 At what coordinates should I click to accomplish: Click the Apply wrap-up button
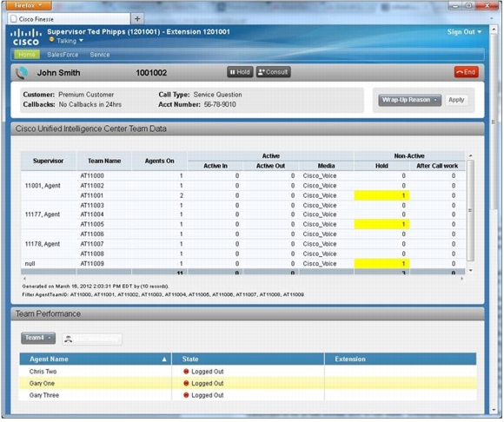click(456, 100)
